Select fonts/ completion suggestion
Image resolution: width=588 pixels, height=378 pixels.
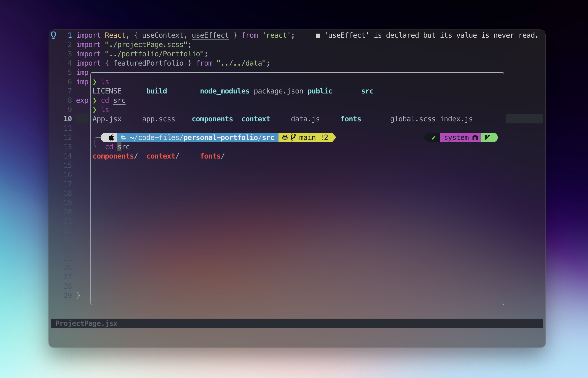click(x=212, y=156)
